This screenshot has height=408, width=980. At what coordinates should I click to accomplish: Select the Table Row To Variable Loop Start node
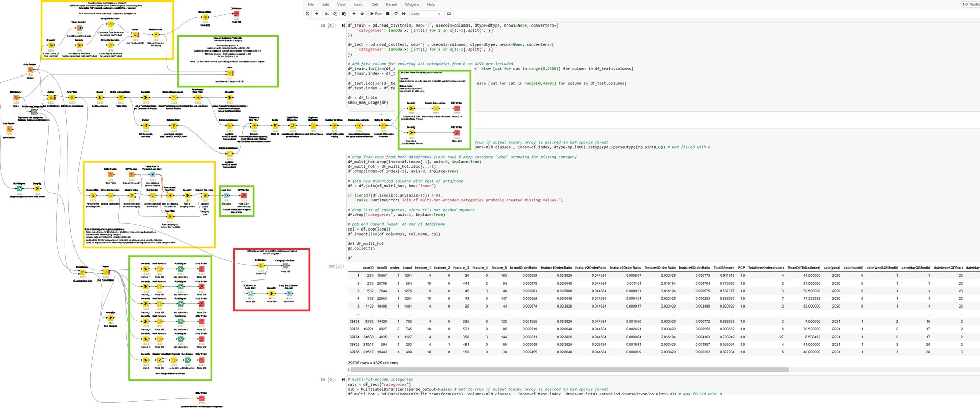(x=152, y=174)
